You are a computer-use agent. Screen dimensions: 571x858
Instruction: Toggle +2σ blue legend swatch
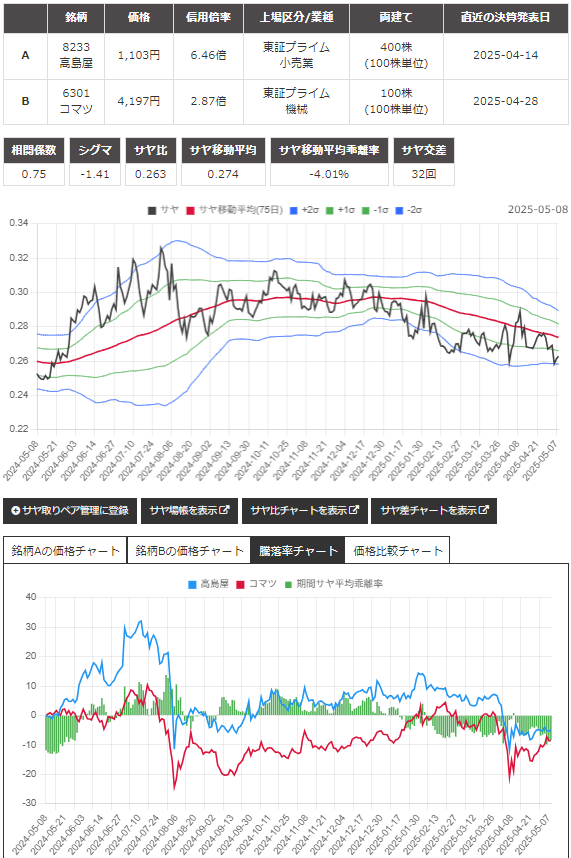pyautogui.click(x=294, y=210)
